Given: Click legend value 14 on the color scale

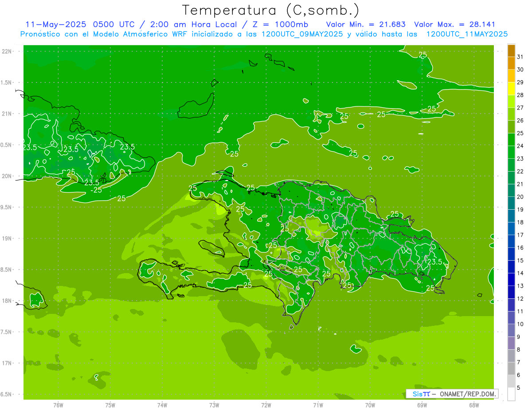Looking at the screenshot, I should point(520,273).
